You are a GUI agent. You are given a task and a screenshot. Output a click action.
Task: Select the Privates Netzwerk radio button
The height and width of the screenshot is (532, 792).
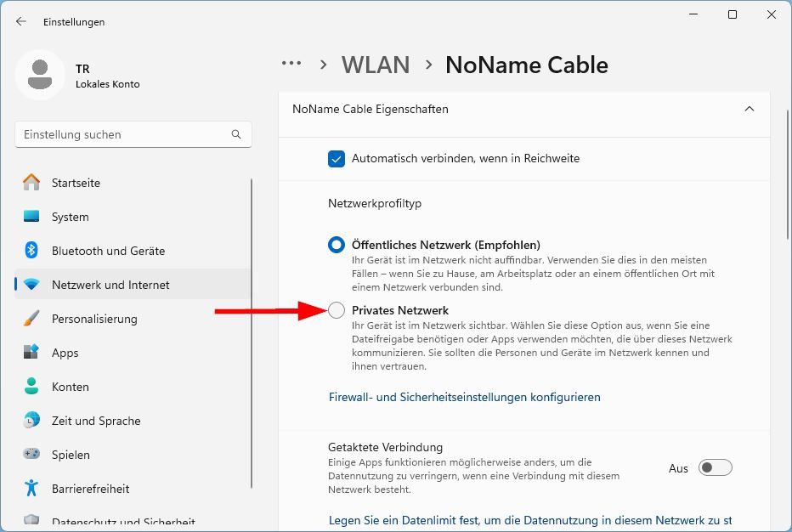pos(337,310)
